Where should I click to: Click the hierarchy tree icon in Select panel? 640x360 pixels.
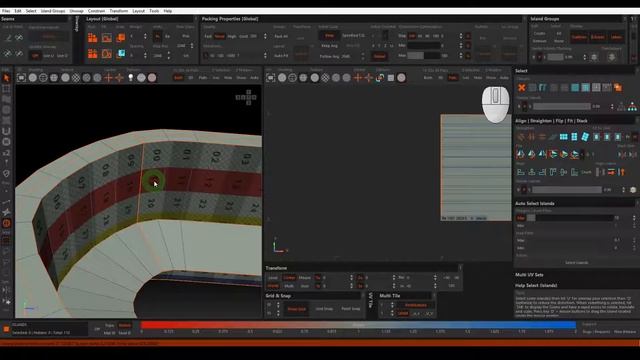coord(632,107)
